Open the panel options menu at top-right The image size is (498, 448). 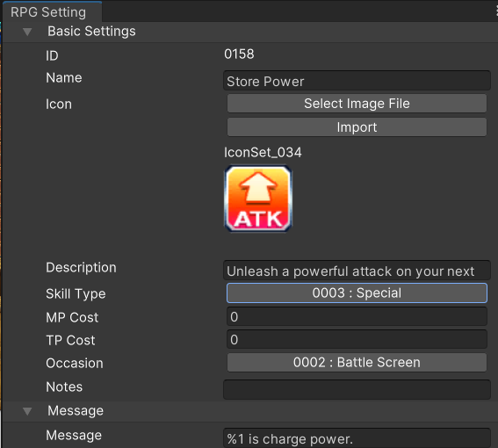pos(496,11)
